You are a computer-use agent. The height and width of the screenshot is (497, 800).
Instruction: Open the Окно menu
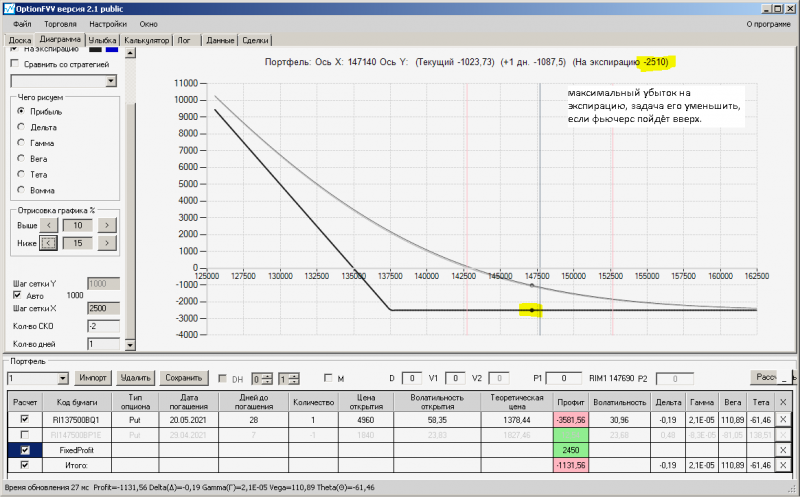[x=148, y=24]
